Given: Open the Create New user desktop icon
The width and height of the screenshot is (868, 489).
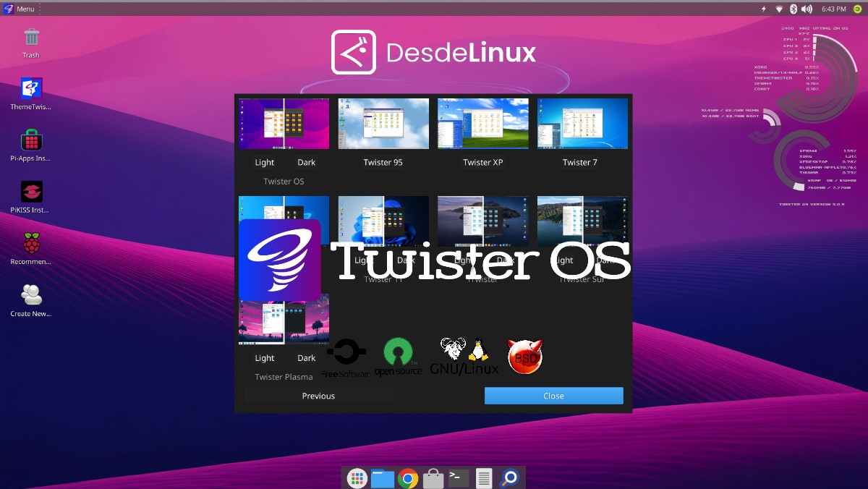Looking at the screenshot, I should click(31, 301).
